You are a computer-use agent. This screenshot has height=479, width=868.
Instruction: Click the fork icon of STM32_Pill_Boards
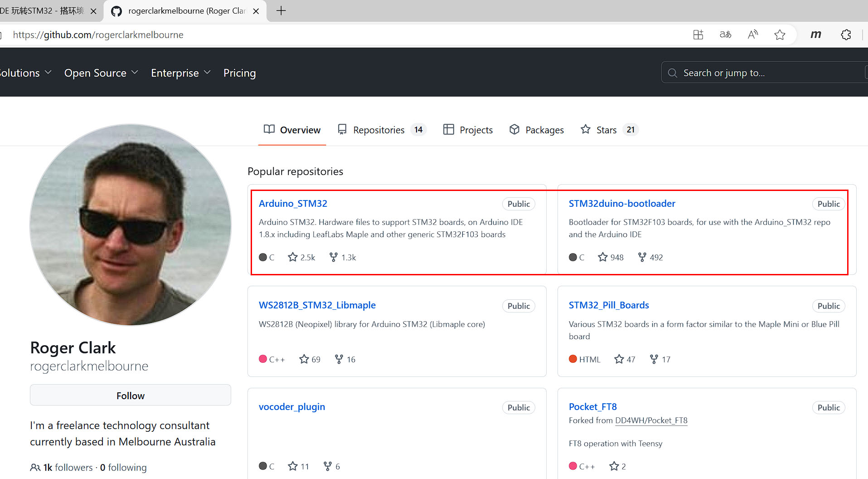654,359
